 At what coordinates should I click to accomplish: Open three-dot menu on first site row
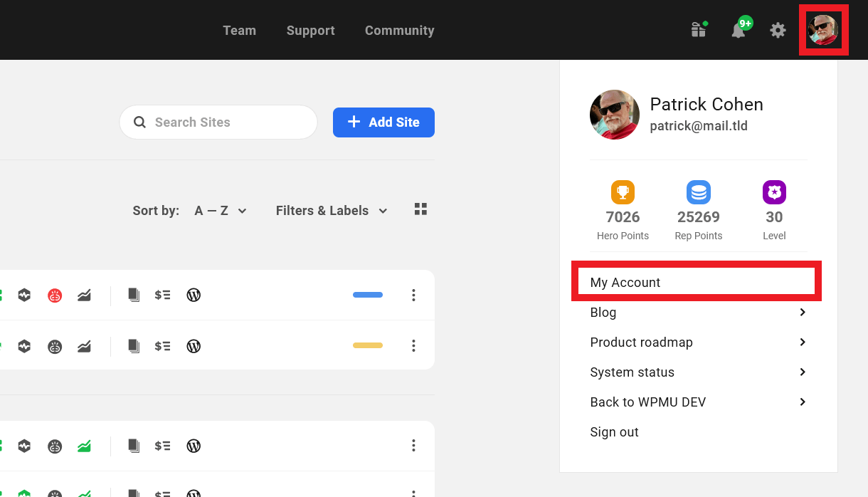coord(413,294)
